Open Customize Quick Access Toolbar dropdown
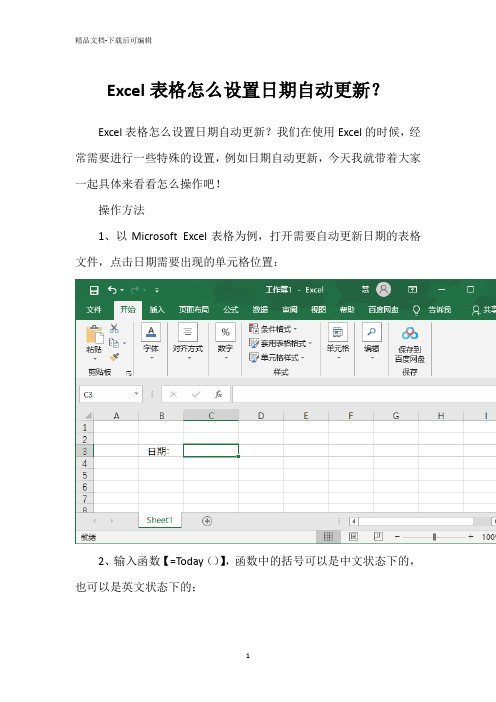 [157, 290]
